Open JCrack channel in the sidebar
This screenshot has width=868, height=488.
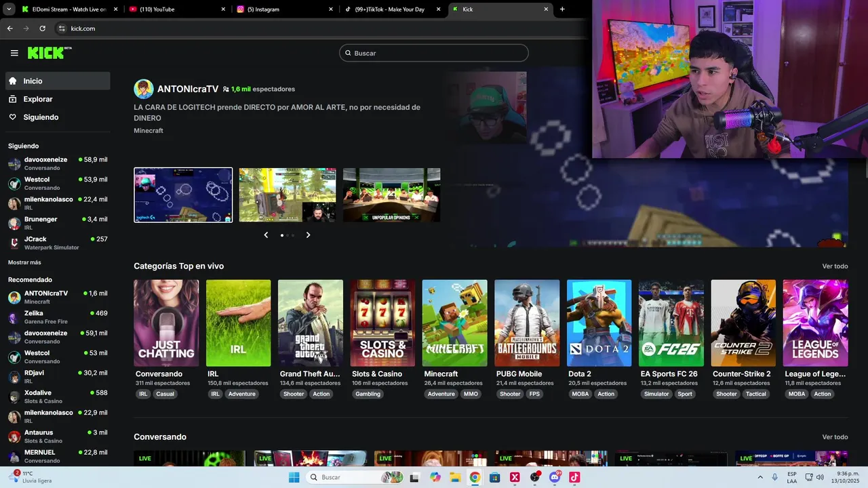pyautogui.click(x=58, y=243)
